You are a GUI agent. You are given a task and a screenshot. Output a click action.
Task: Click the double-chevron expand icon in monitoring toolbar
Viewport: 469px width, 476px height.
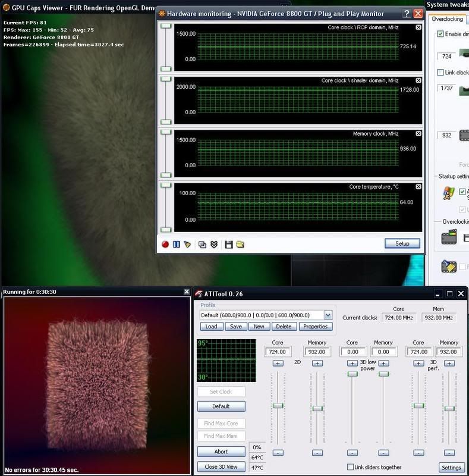[x=213, y=244]
